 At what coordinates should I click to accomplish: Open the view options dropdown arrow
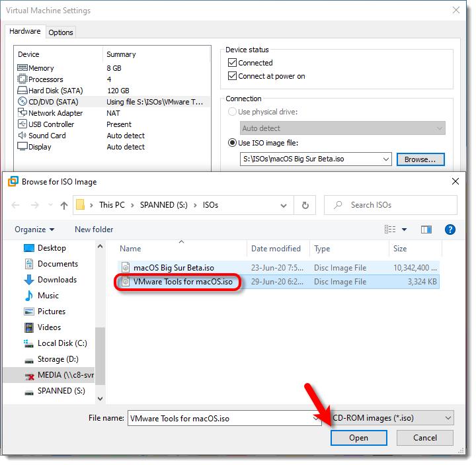(405, 230)
